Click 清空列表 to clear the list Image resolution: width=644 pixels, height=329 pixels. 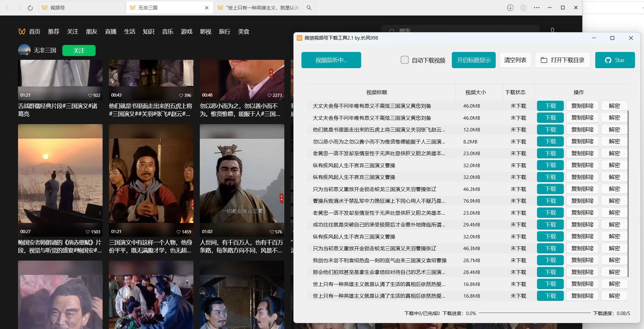coord(515,60)
